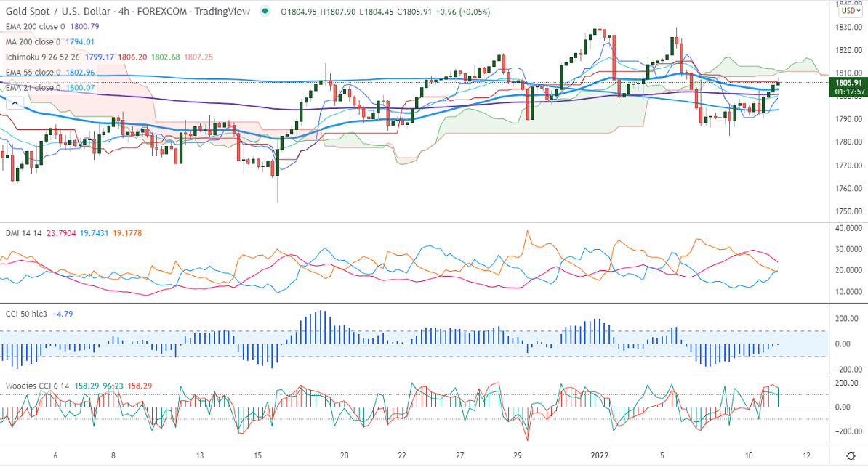Image resolution: width=868 pixels, height=467 pixels.
Task: Click date 27 on the time axis
Action: (x=460, y=456)
